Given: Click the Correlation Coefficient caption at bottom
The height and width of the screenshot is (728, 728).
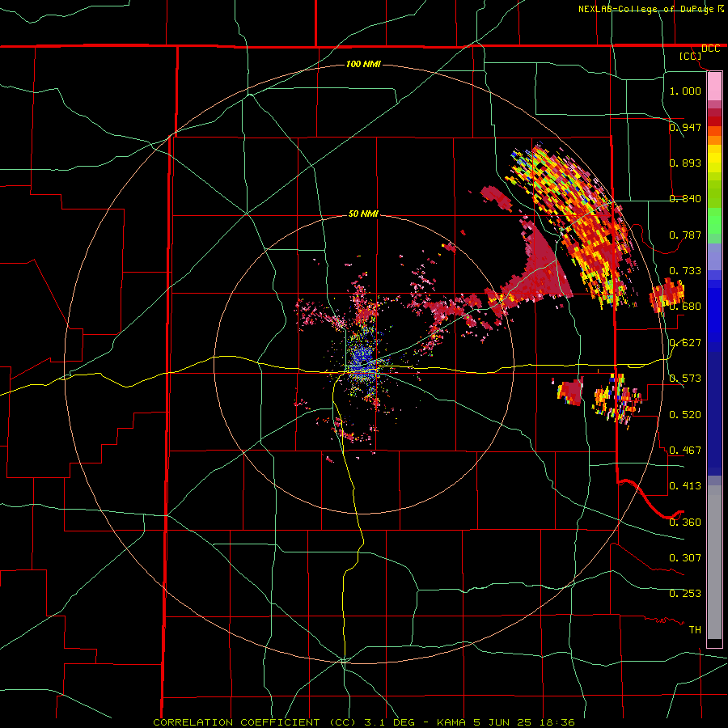Looking at the screenshot, I should click(363, 722).
